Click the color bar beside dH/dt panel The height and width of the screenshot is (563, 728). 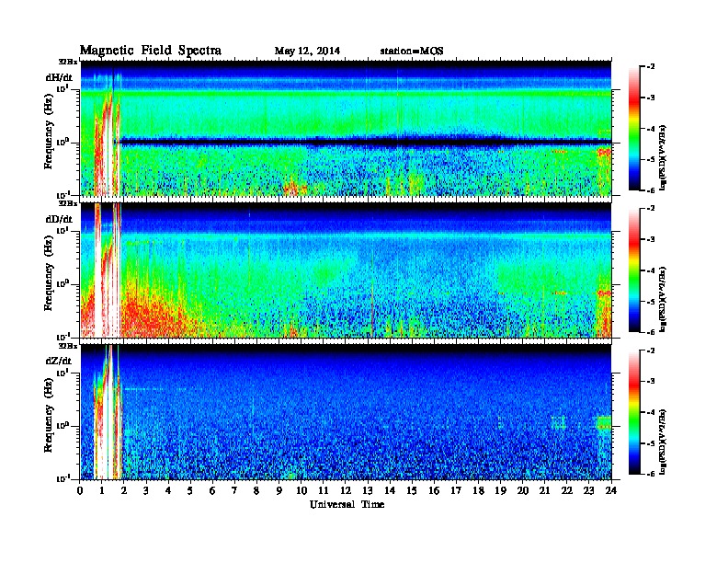pyautogui.click(x=633, y=129)
